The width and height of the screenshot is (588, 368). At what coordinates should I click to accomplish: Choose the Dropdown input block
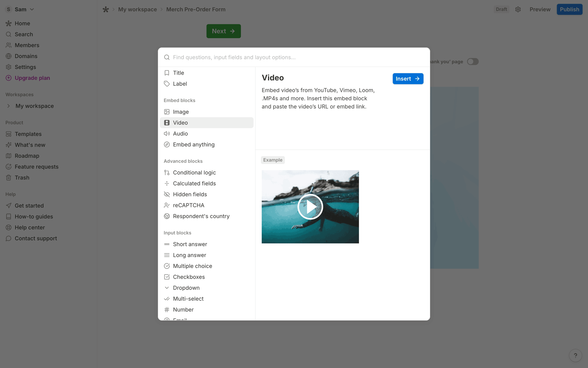tap(207, 288)
